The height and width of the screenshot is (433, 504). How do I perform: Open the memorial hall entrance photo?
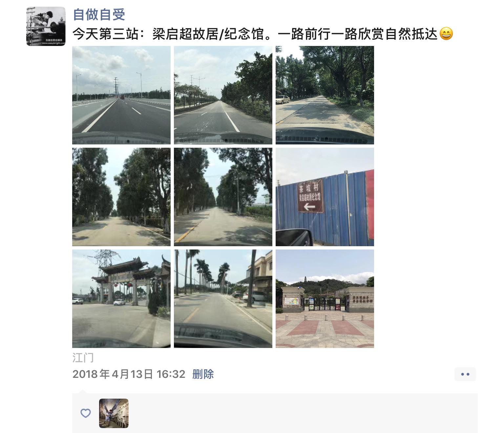(x=325, y=299)
